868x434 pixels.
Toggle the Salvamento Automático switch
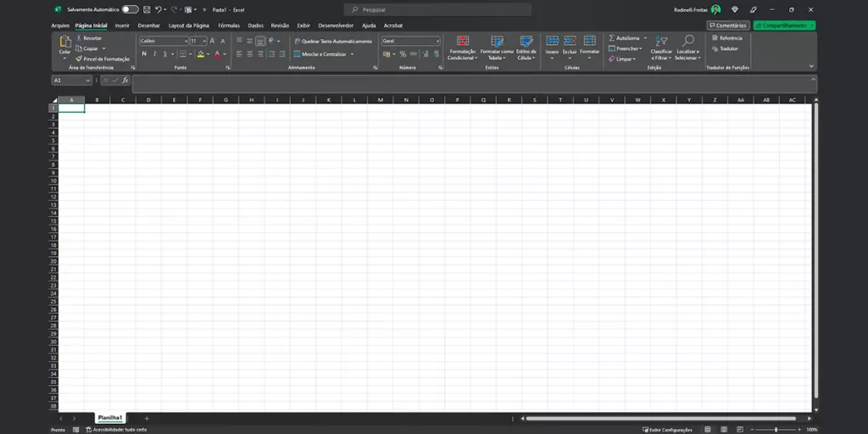130,9
